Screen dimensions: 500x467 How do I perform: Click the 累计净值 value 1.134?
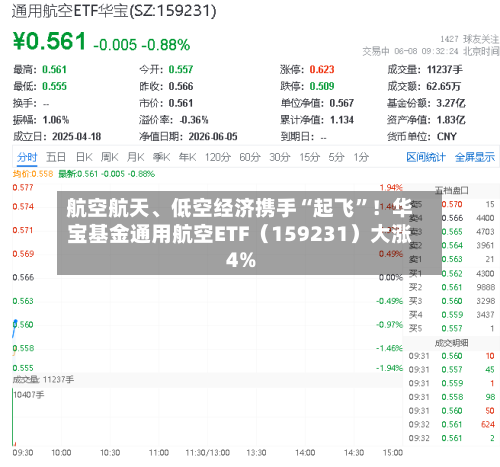342,120
